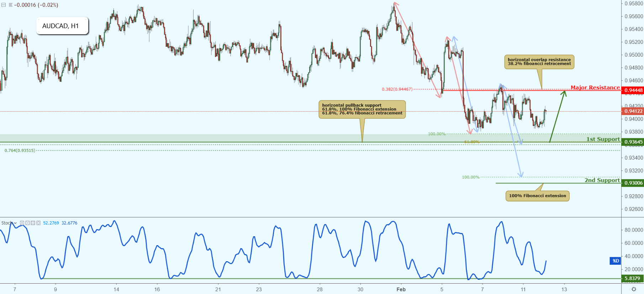Viewport: 644px width, 294px height.
Task: Open chart settings gear at bottom-right
Action: click(634, 289)
